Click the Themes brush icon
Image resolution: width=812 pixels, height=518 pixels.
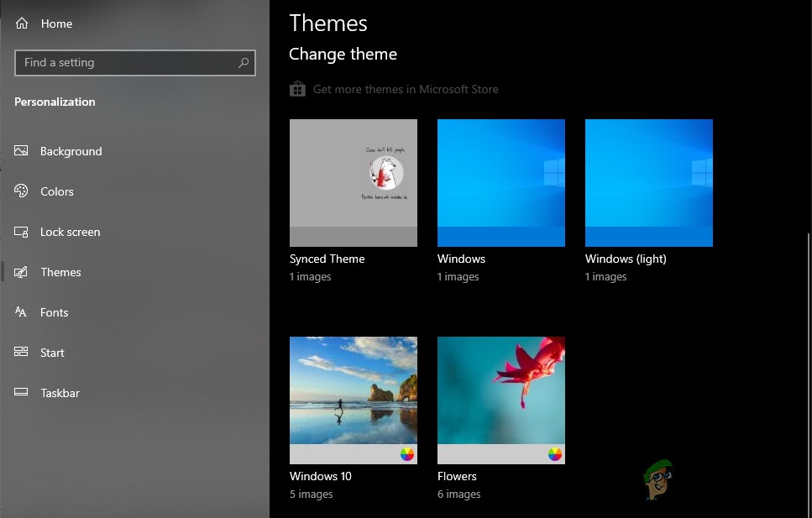pos(21,272)
